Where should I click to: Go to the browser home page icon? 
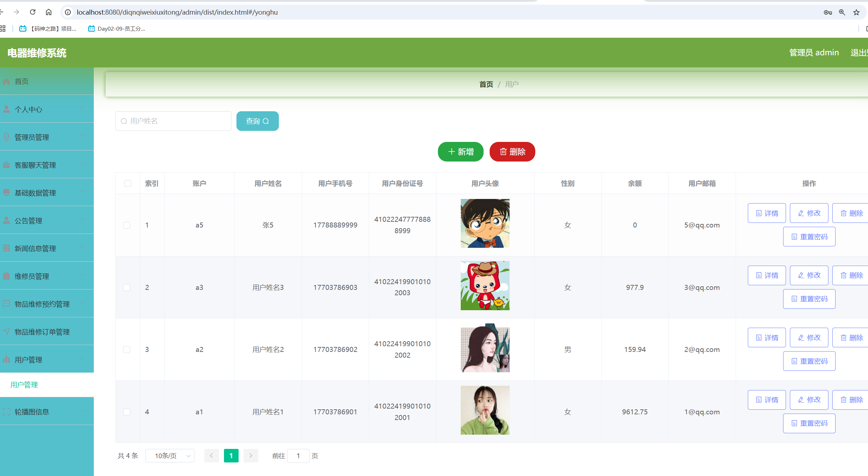pyautogui.click(x=49, y=12)
